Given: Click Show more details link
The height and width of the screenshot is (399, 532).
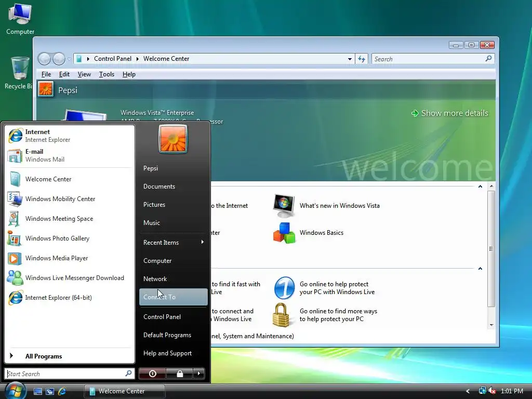Looking at the screenshot, I should [x=450, y=113].
